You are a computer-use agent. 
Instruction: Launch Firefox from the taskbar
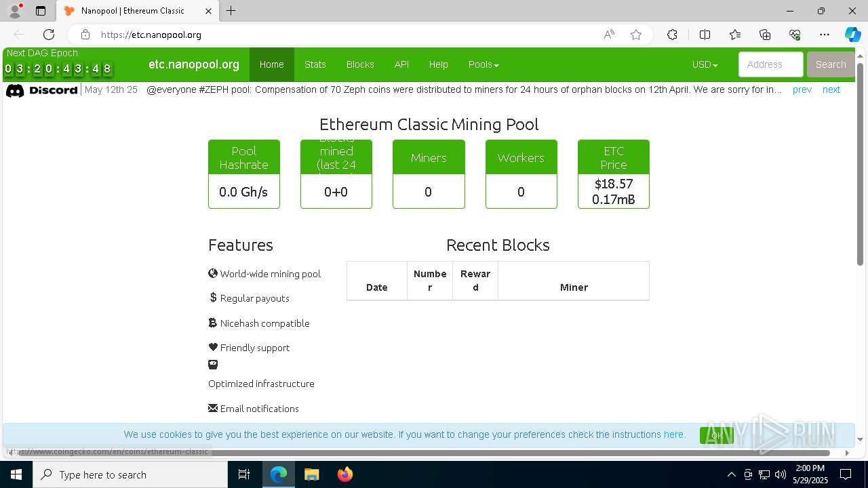[x=345, y=474]
